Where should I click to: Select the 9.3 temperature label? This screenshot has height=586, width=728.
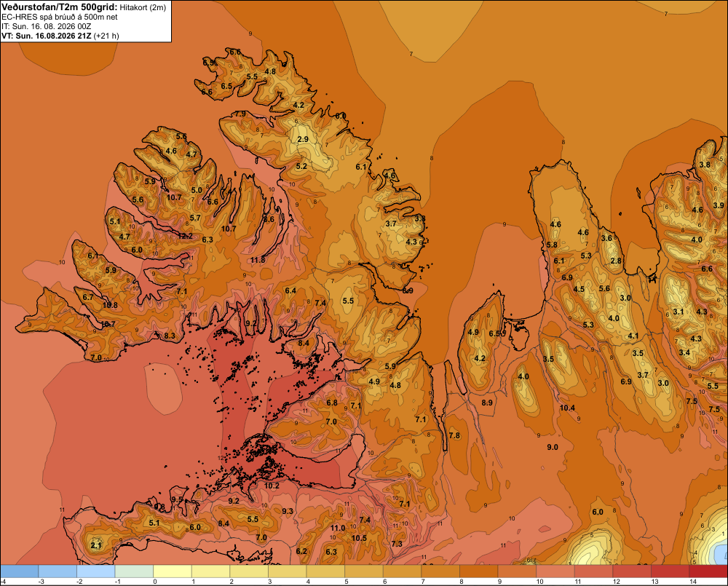(x=288, y=511)
